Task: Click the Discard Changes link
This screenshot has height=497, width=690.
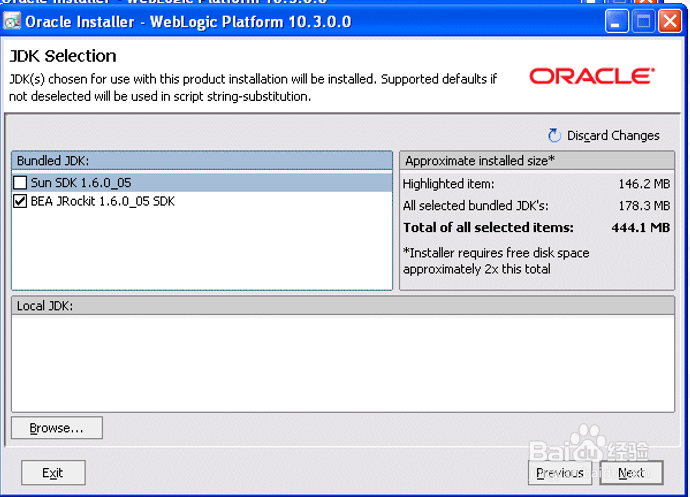Action: tap(613, 136)
